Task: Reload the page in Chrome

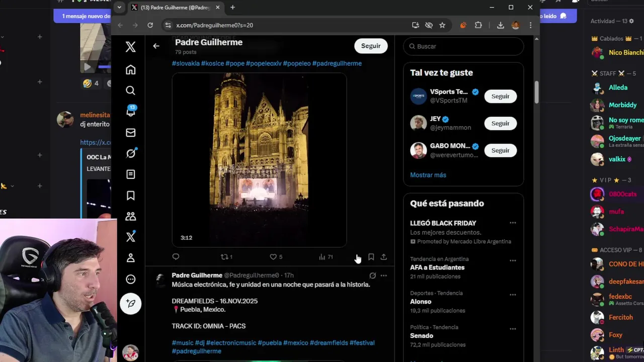Action: click(150, 25)
